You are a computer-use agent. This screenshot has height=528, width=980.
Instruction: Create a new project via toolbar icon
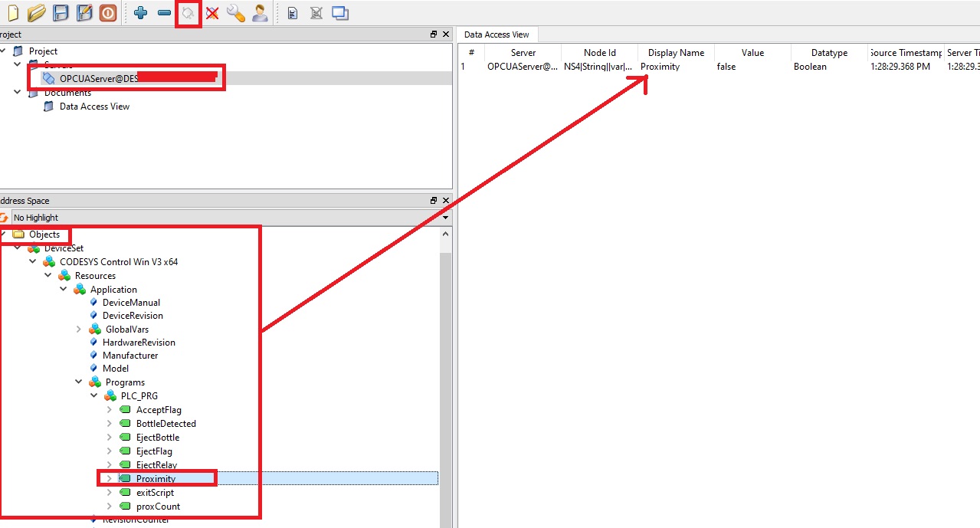[x=12, y=13]
